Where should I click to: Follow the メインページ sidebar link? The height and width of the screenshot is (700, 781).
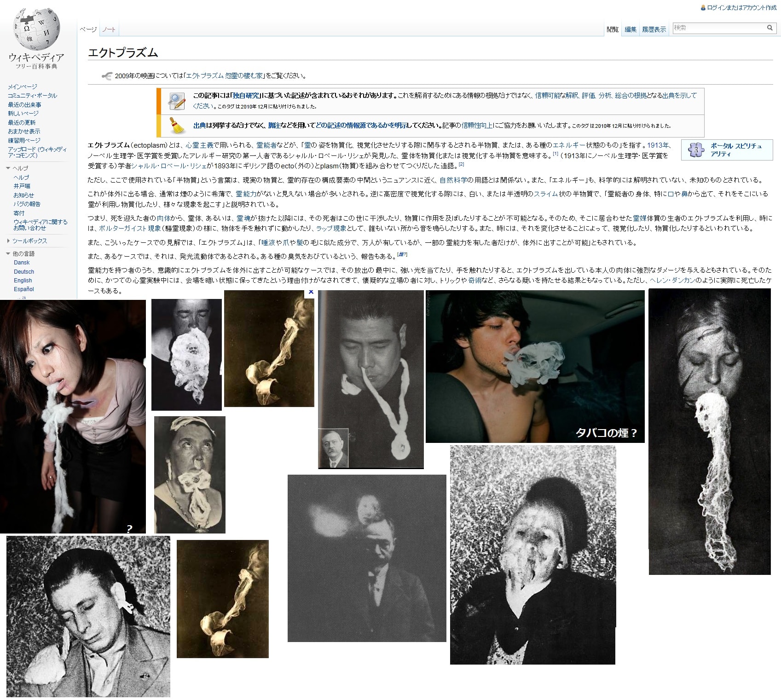(x=23, y=86)
